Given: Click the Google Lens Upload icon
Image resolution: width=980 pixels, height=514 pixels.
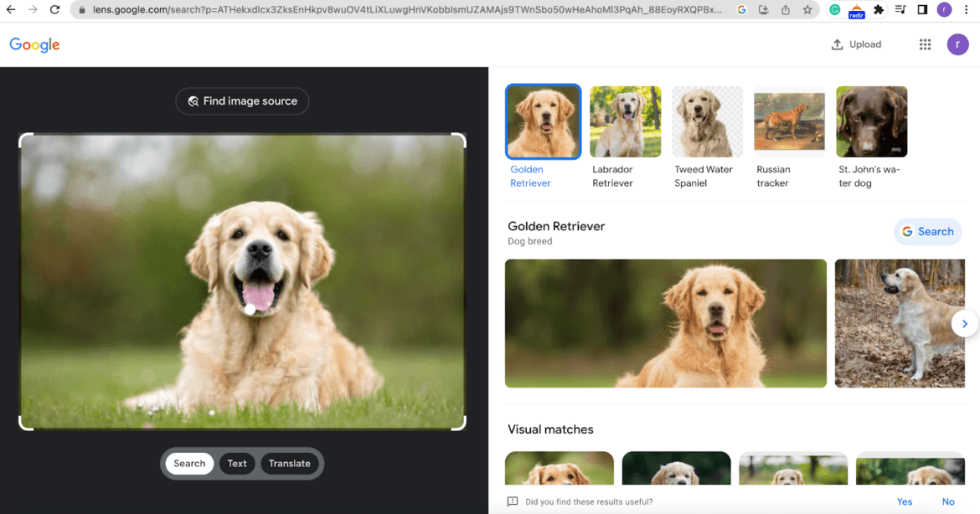Looking at the screenshot, I should 856,44.
